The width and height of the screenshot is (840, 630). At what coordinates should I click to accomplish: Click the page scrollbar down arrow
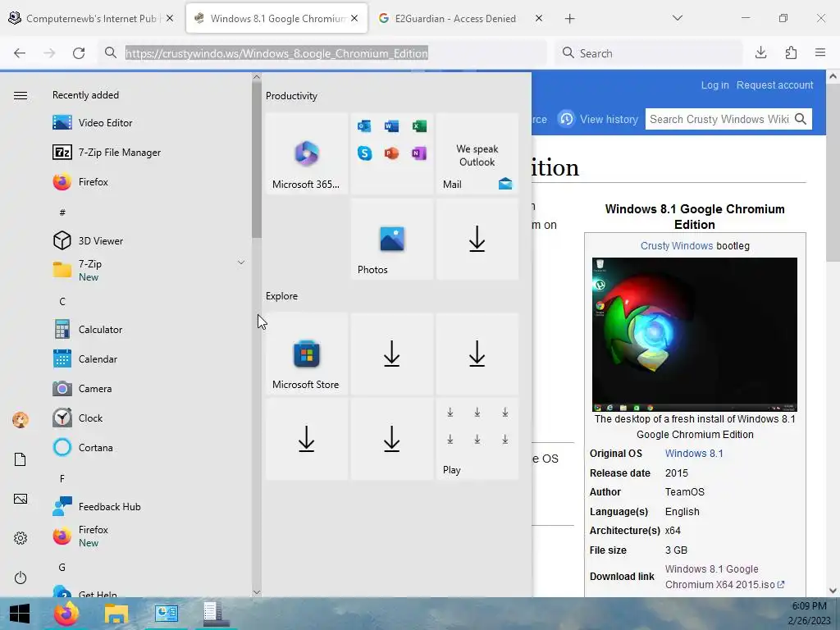pos(833,591)
